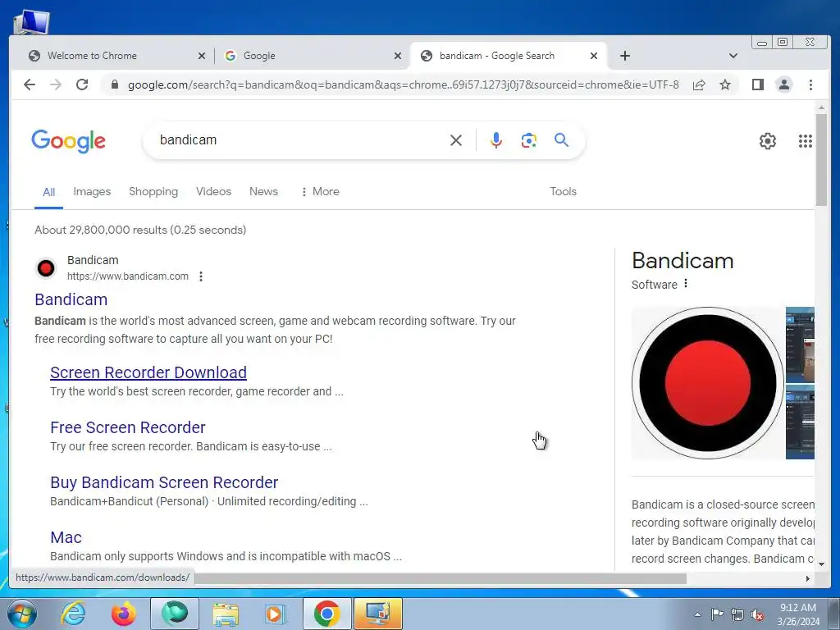This screenshot has width=840, height=630.
Task: Open Google quick settings gear
Action: (768, 141)
